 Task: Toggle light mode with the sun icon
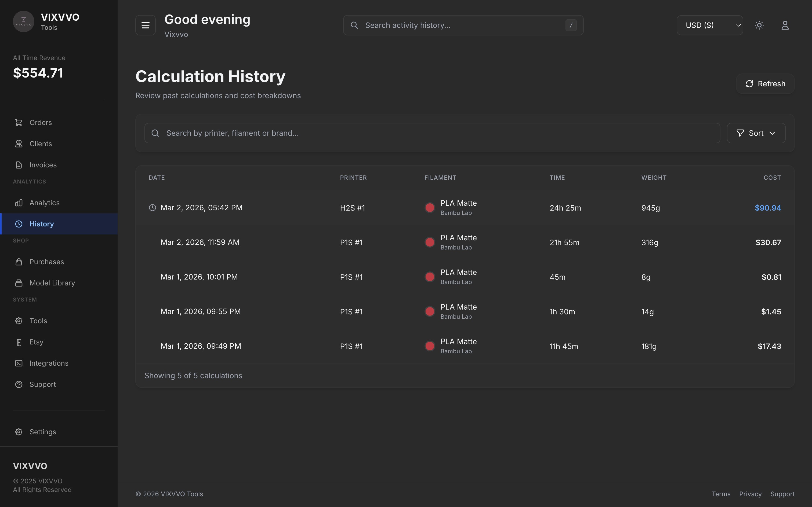[759, 25]
